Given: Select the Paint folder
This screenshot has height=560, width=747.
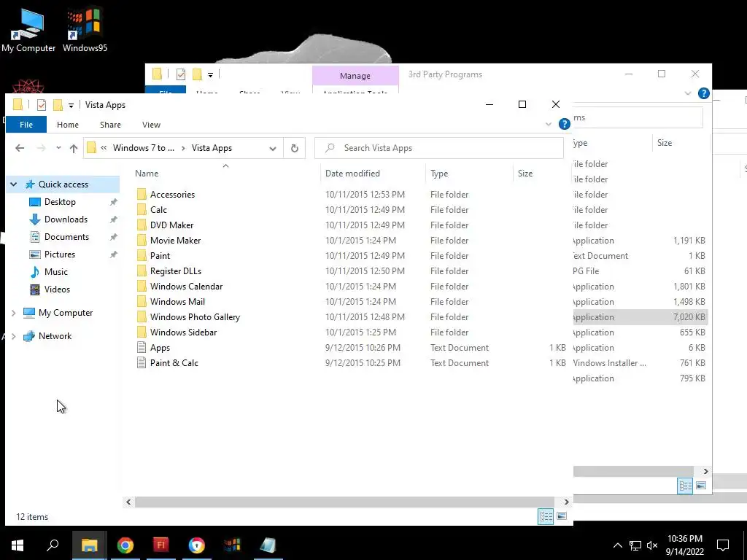Looking at the screenshot, I should pos(160,256).
